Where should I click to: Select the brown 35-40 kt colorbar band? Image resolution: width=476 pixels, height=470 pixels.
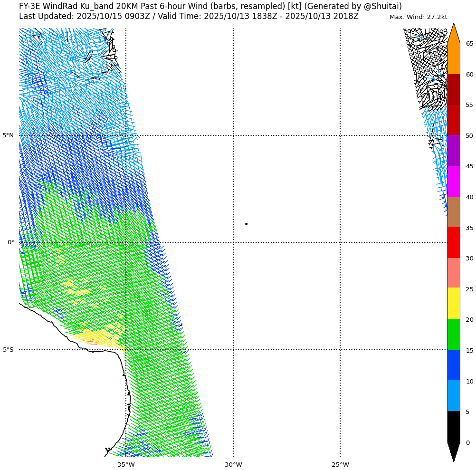pos(453,212)
